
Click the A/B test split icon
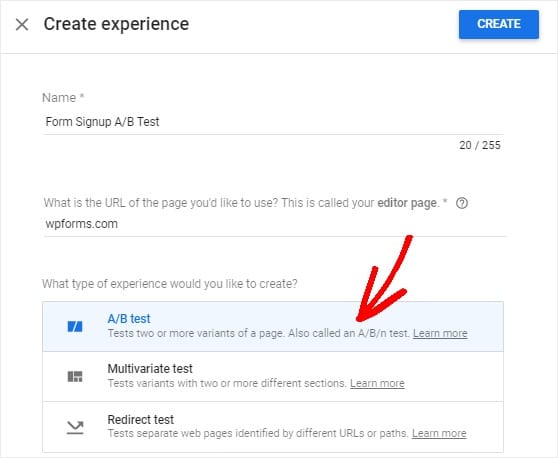(75, 326)
